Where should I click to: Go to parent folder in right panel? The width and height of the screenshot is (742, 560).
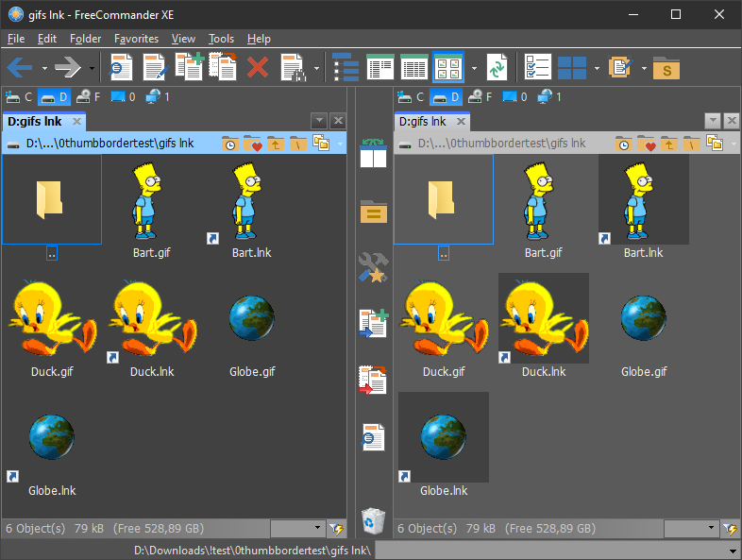(x=669, y=144)
